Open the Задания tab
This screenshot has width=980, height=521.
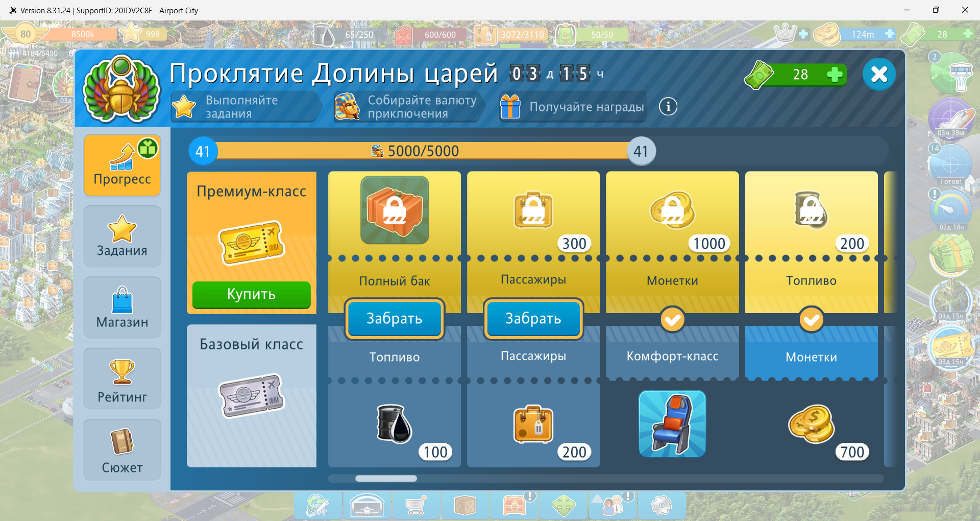pos(122,236)
